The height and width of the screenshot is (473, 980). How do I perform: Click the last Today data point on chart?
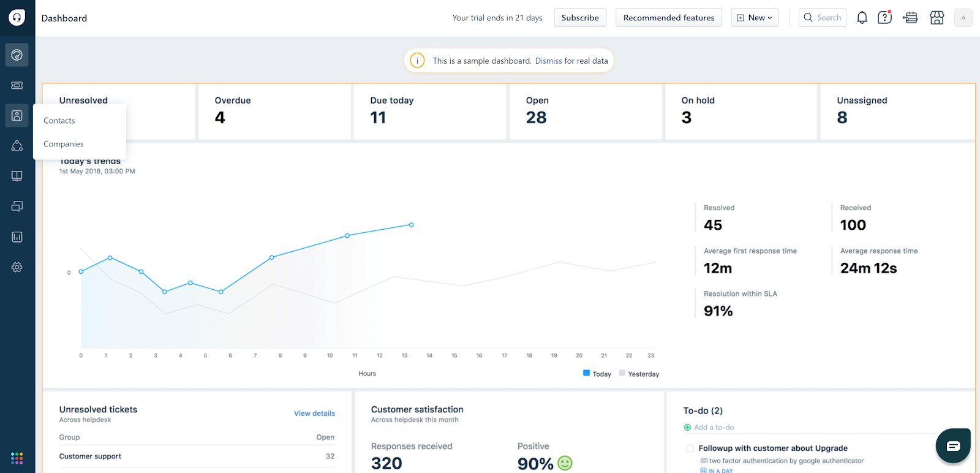(412, 225)
